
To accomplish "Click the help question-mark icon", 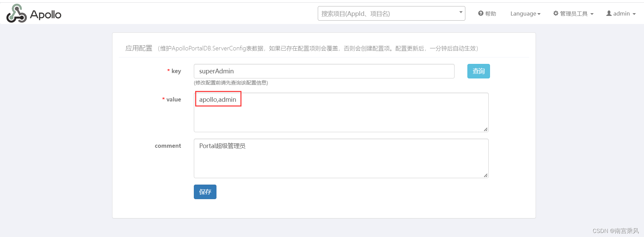I will click(481, 13).
